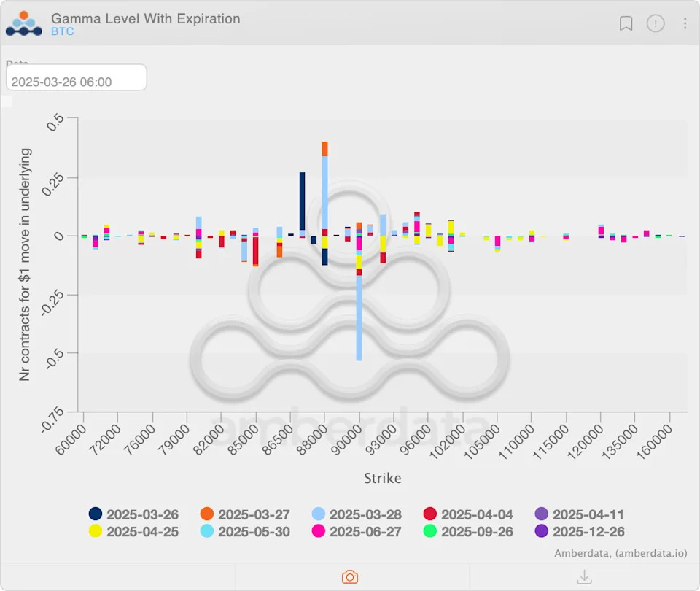Select the date field showing 2025-03-26 06:00
The width and height of the screenshot is (700, 591).
click(77, 78)
